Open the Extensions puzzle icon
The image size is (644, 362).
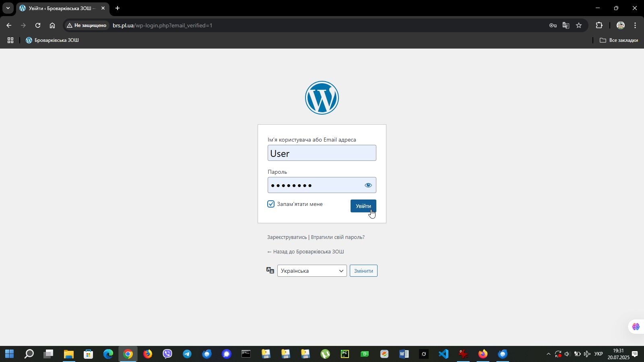pyautogui.click(x=599, y=25)
